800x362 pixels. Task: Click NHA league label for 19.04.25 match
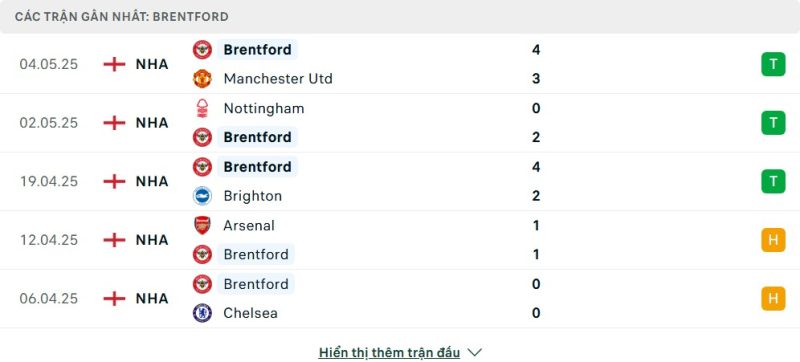152,182
